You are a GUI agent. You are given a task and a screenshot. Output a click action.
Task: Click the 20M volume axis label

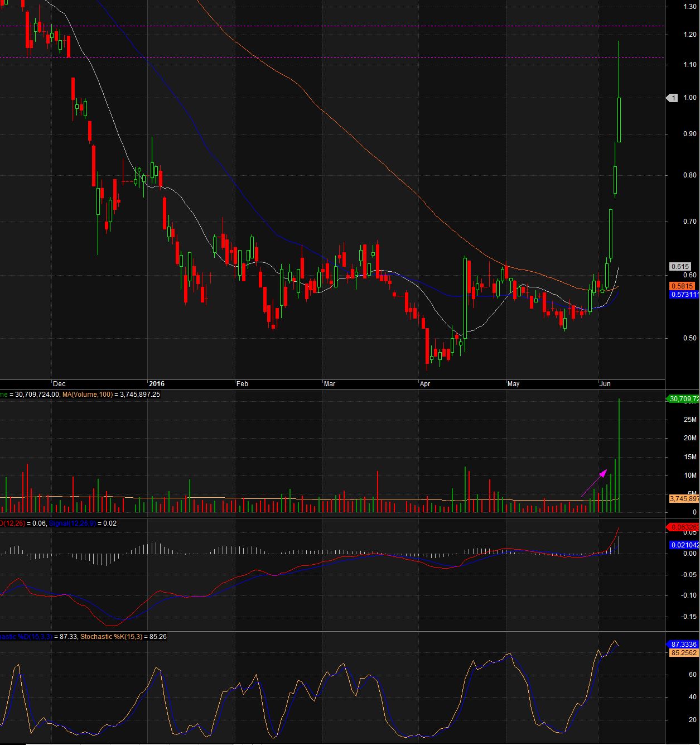(690, 438)
